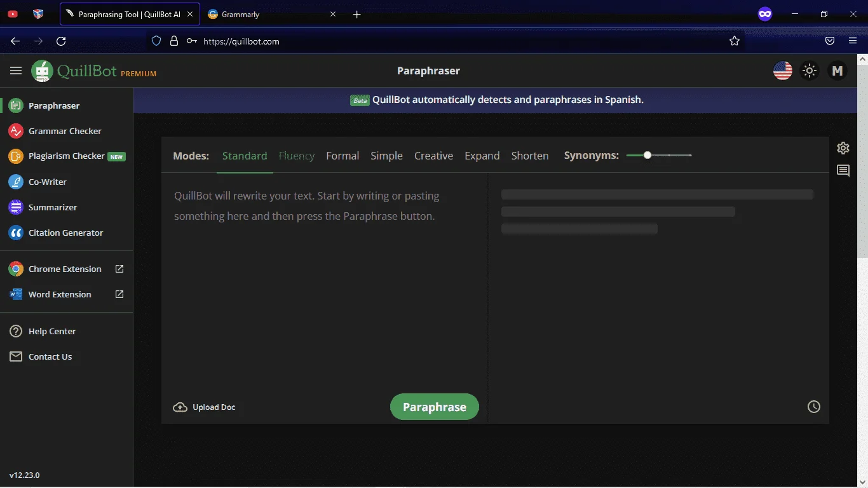Open the second pinned tab beside YouTube
The height and width of the screenshot is (488, 868).
(x=38, y=14)
